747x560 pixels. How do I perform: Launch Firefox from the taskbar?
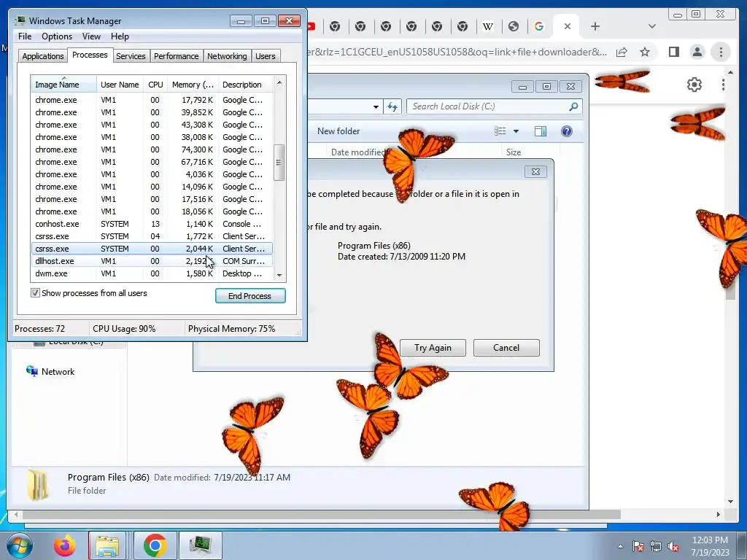pos(64,545)
